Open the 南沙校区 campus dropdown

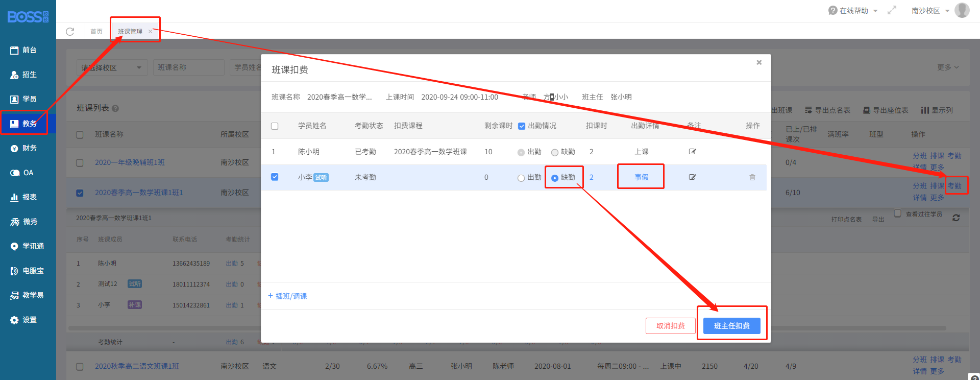pos(930,11)
